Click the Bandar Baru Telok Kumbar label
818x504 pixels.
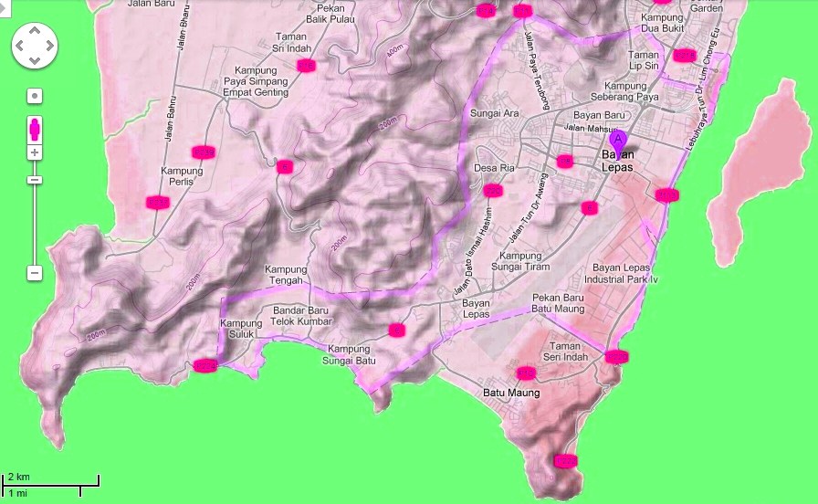pyautogui.click(x=313, y=316)
